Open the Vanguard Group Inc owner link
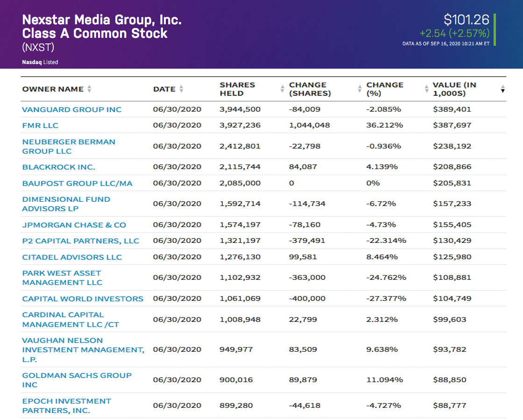This screenshot has height=420, width=523. tap(72, 109)
